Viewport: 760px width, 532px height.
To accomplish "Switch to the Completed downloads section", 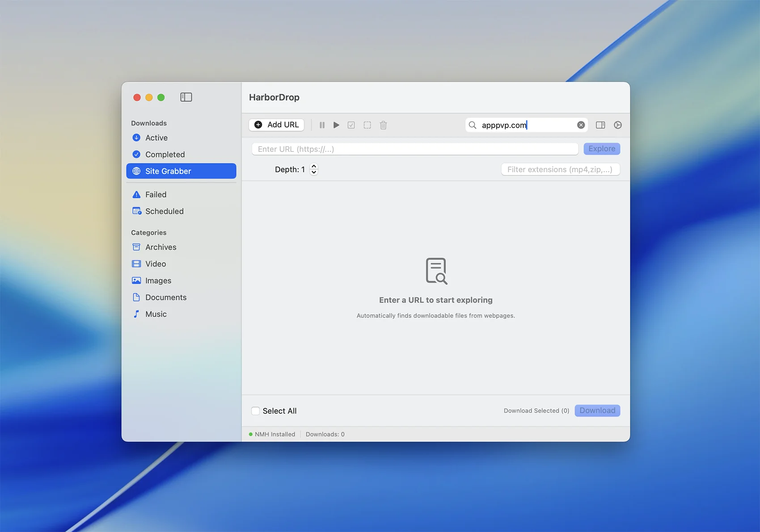I will click(165, 155).
